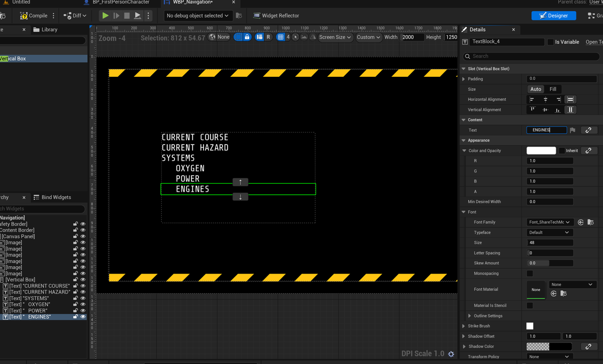Enable the Monospacing checkbox

[530, 274]
